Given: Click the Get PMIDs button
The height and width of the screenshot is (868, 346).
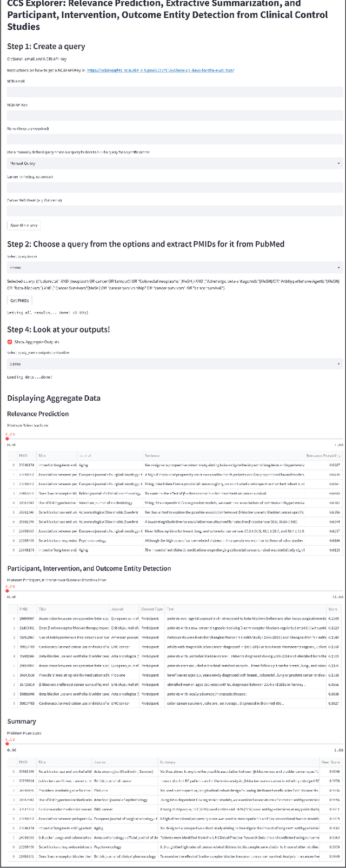Looking at the screenshot, I should click(20, 300).
